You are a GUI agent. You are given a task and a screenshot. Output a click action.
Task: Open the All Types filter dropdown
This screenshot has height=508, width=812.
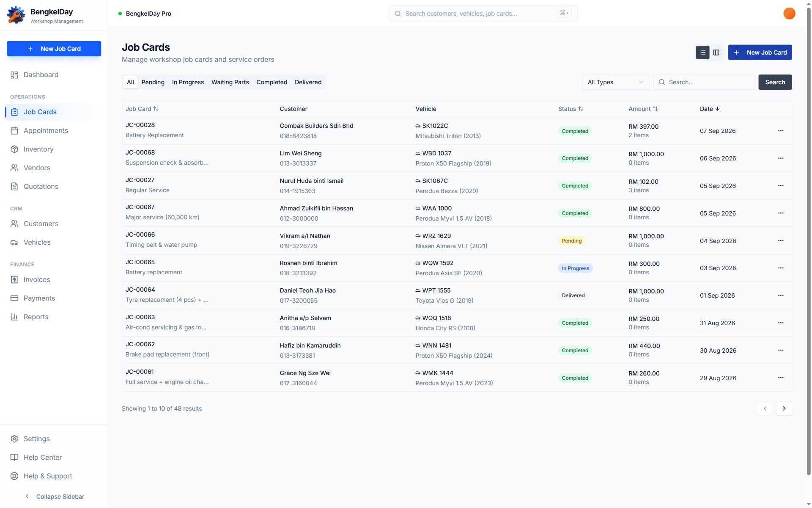(616, 82)
